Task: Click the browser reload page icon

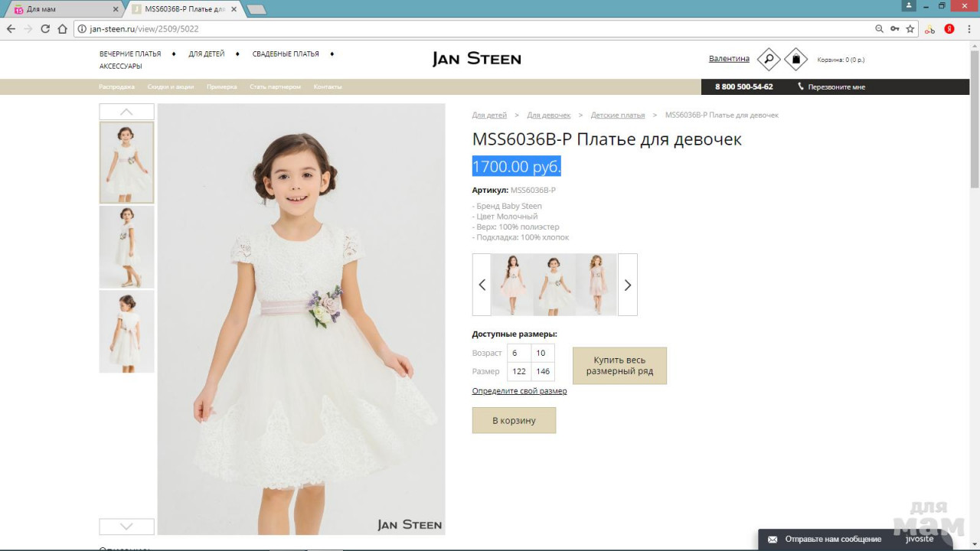Action: (45, 29)
